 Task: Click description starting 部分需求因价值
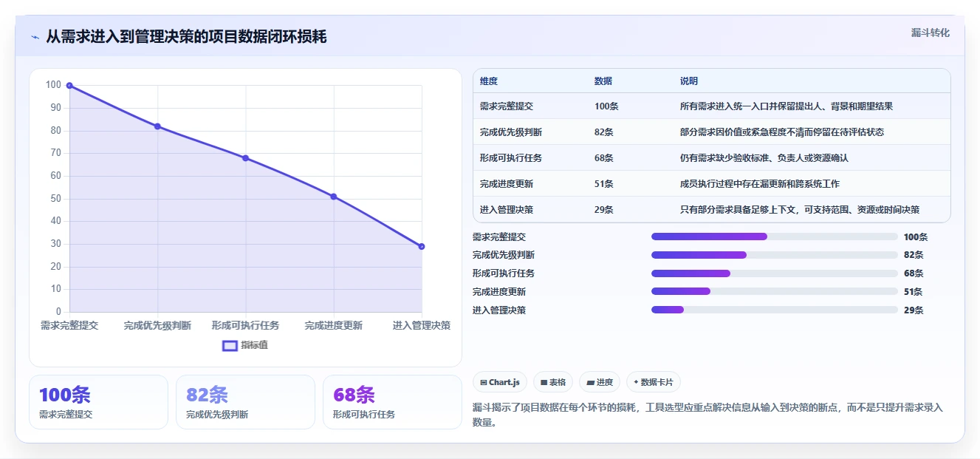click(x=782, y=132)
